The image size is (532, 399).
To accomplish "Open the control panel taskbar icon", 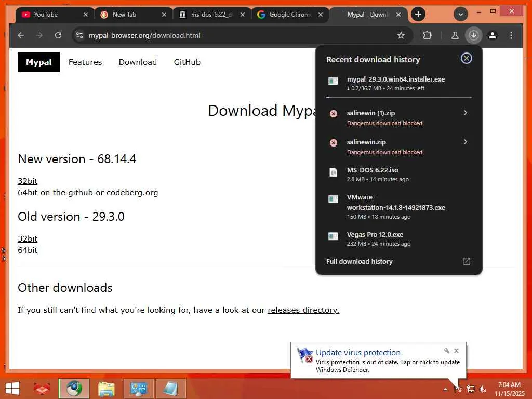I will click(x=138, y=389).
